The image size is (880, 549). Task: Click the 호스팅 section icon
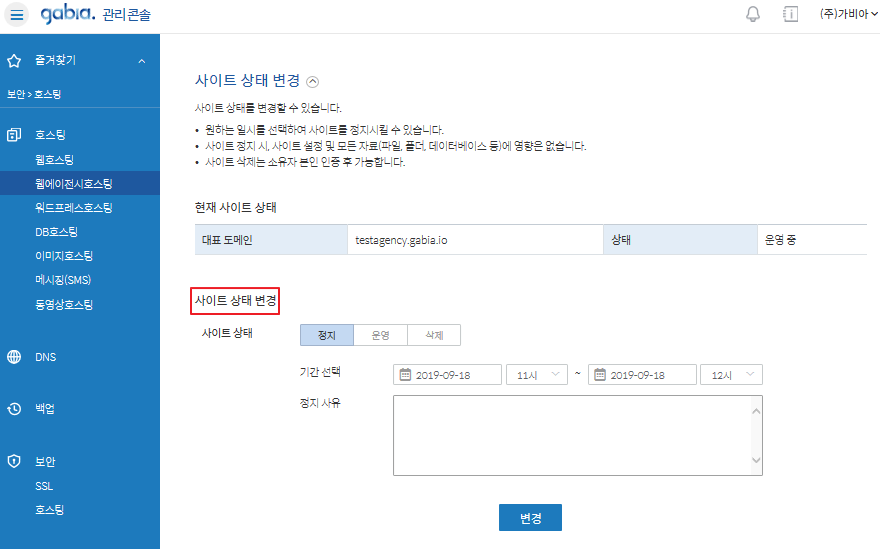(14, 135)
